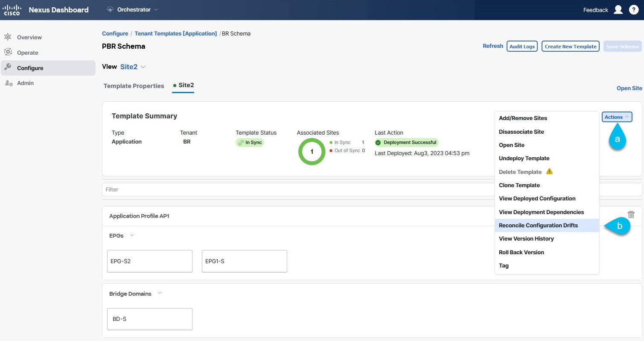Open the help question mark icon

tap(633, 10)
